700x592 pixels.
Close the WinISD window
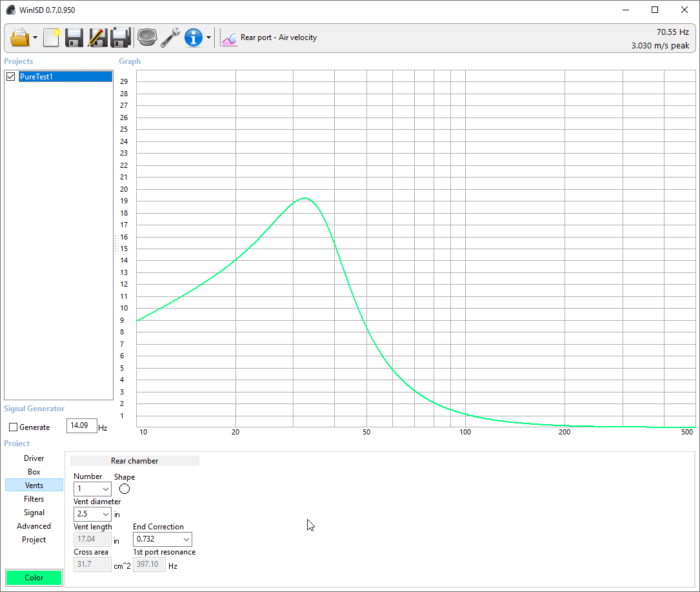pos(685,10)
